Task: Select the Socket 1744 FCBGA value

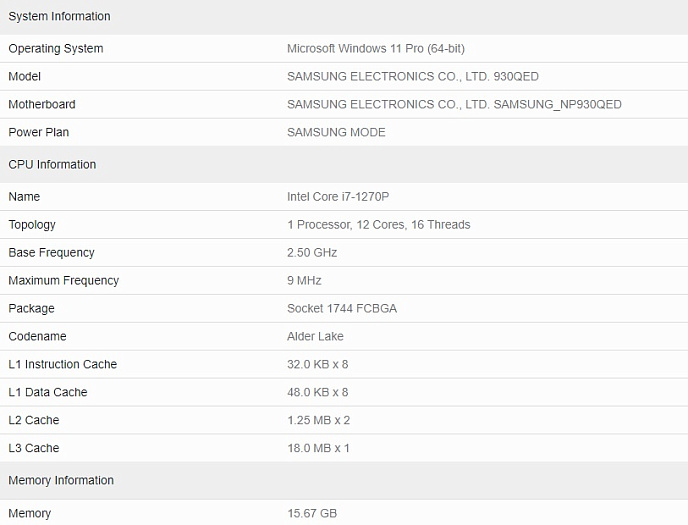Action: pyautogui.click(x=342, y=308)
